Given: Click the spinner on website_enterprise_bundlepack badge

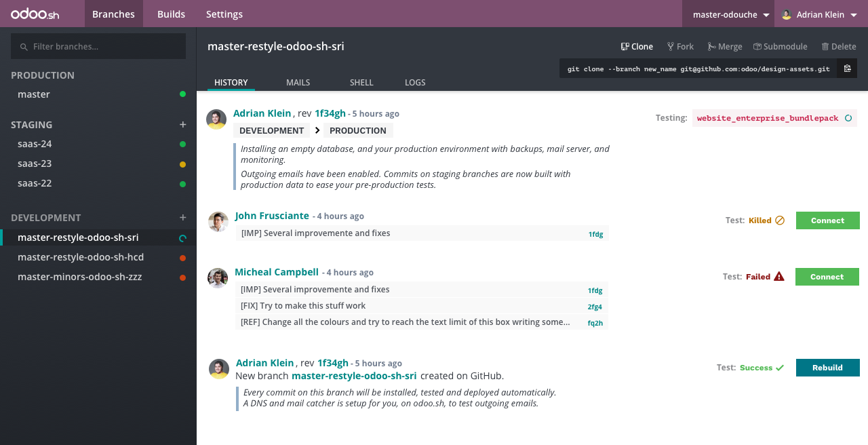Looking at the screenshot, I should 850,117.
